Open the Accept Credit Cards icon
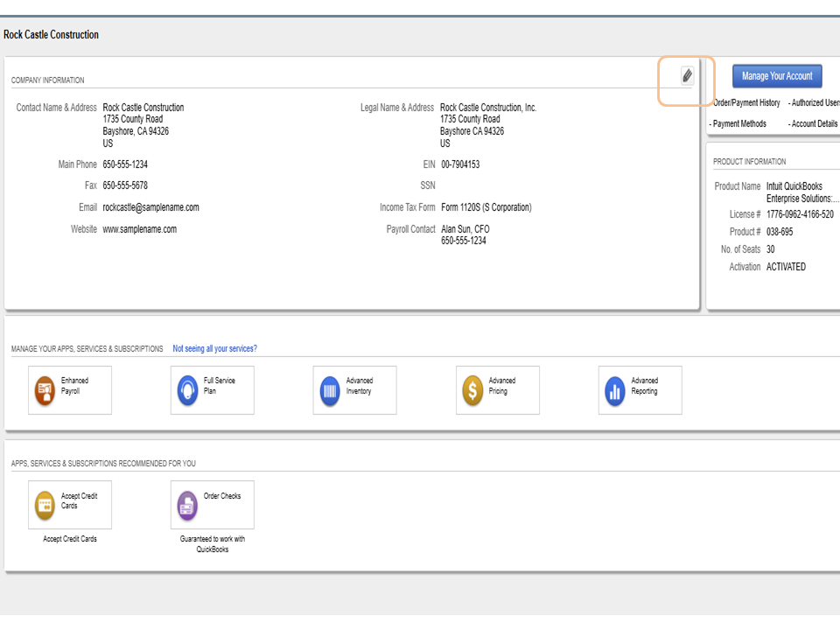The image size is (840, 630). point(45,505)
